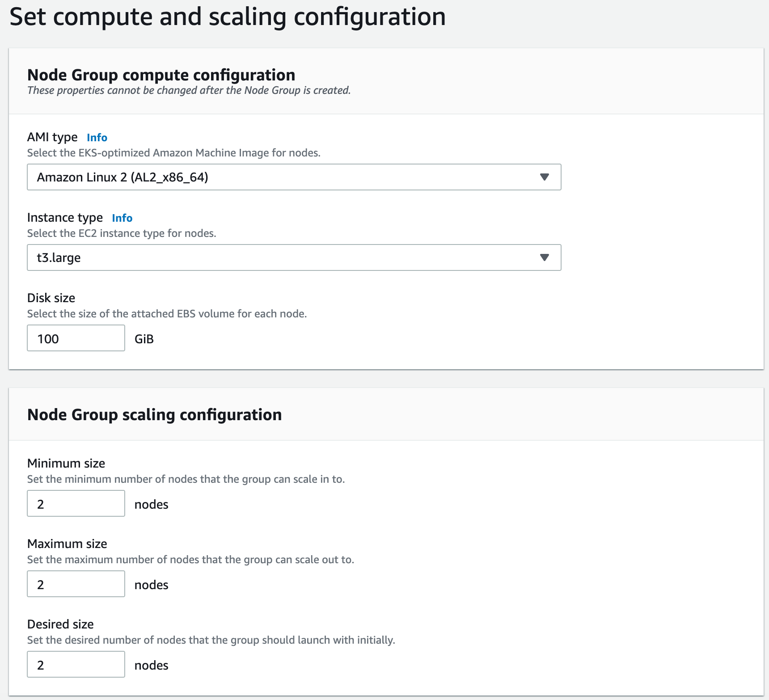769x700 pixels.
Task: Open the AMI type dropdown
Action: click(294, 177)
